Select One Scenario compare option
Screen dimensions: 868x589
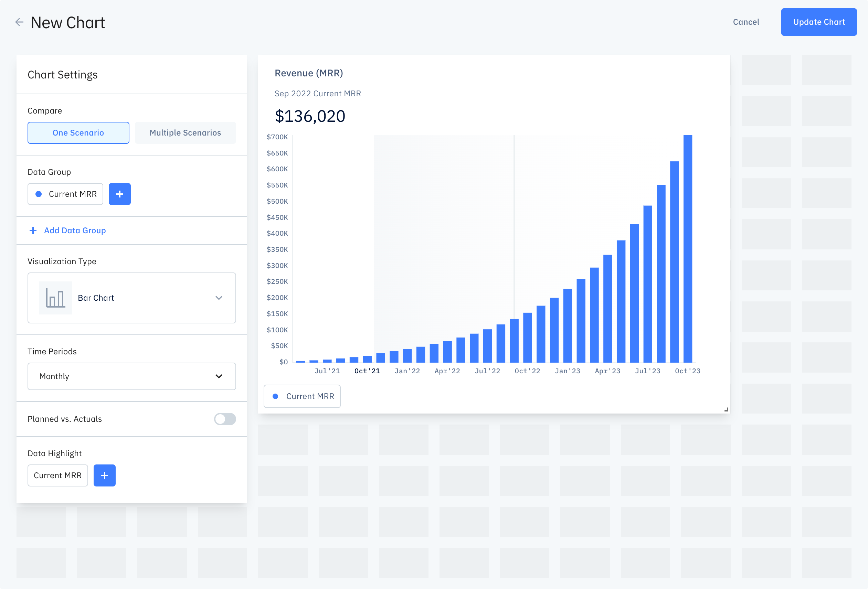(78, 133)
